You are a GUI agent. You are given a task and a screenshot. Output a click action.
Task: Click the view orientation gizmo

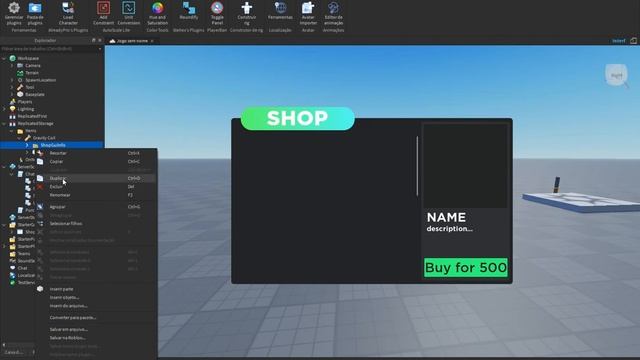pos(616,75)
